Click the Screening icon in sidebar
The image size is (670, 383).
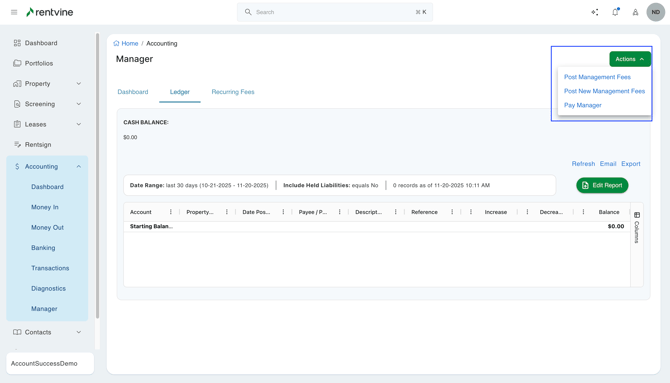(17, 104)
